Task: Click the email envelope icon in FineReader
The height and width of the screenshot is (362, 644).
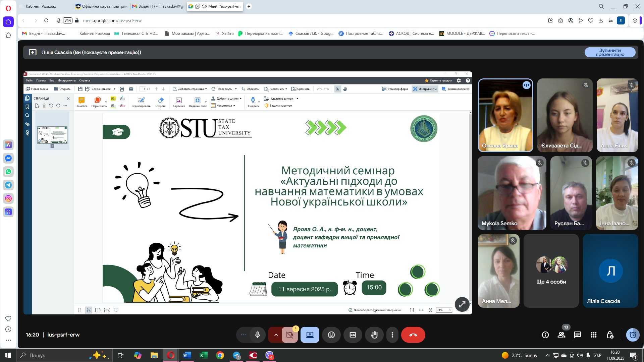Action: tap(131, 89)
